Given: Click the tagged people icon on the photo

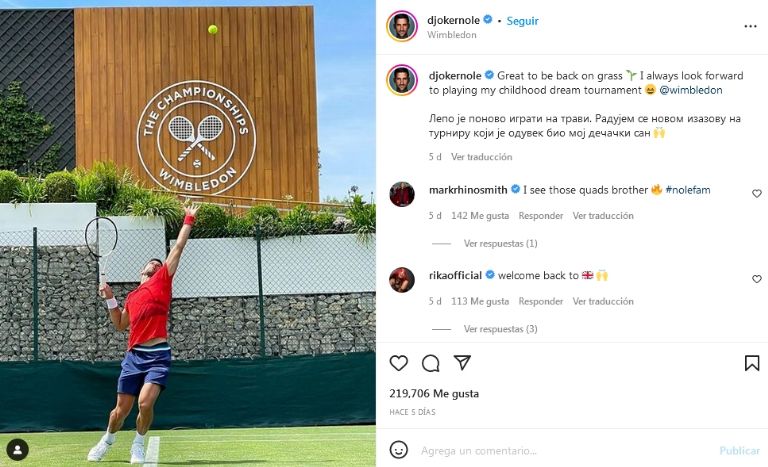Looking at the screenshot, I should 17,450.
